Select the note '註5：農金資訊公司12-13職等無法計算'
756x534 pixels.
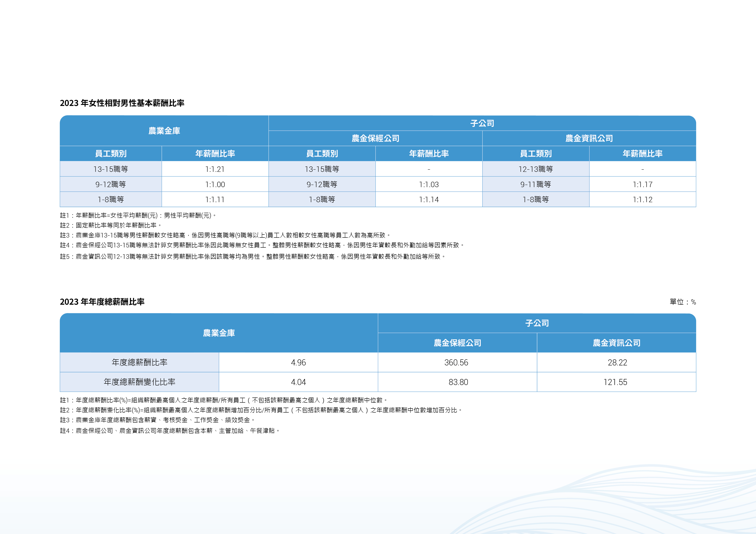point(253,256)
